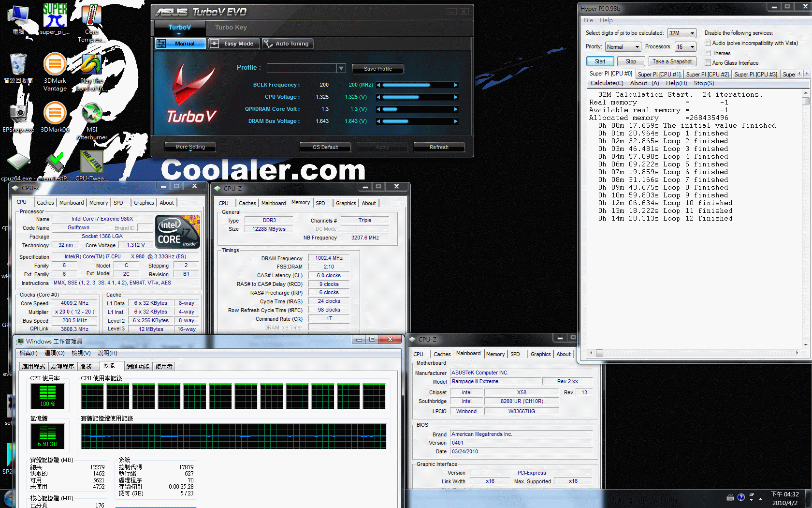Toggle Aero Glass Interface checkbox

pyautogui.click(x=708, y=63)
